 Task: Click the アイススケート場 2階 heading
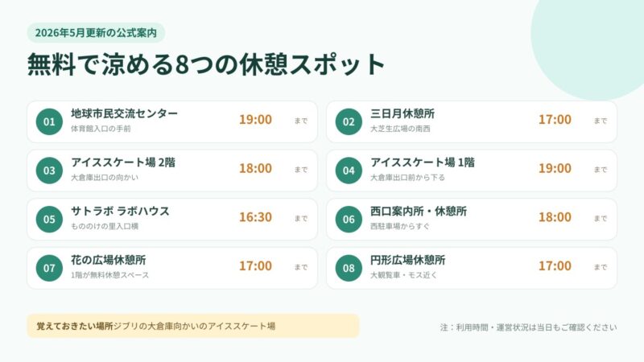tap(123, 162)
